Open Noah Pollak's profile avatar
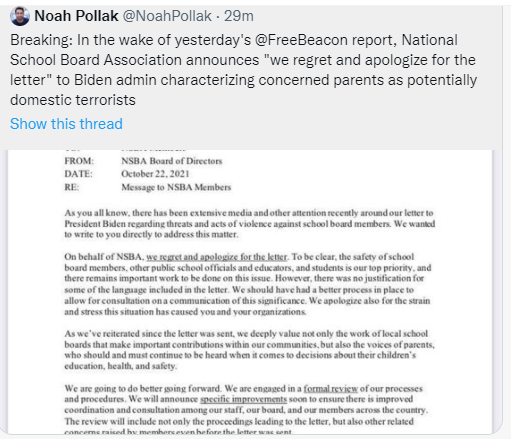Image resolution: width=511 pixels, height=439 pixels. pos(20,16)
